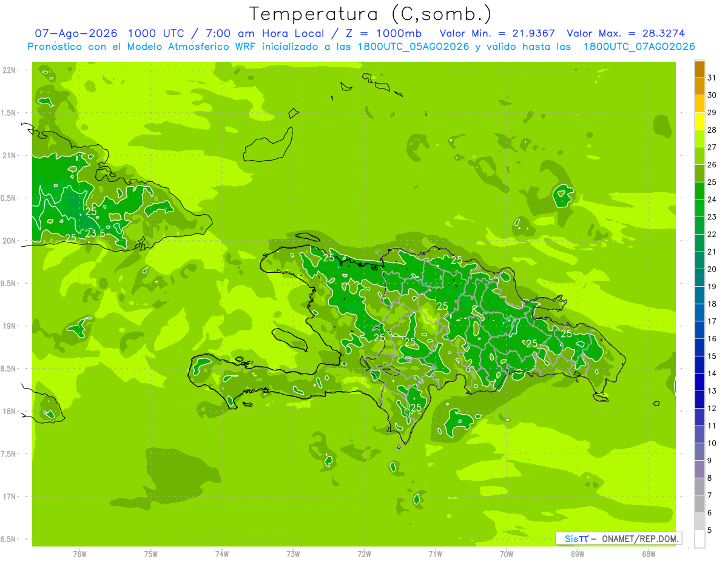Click the longitude label 73W
The image size is (728, 562).
click(x=293, y=554)
